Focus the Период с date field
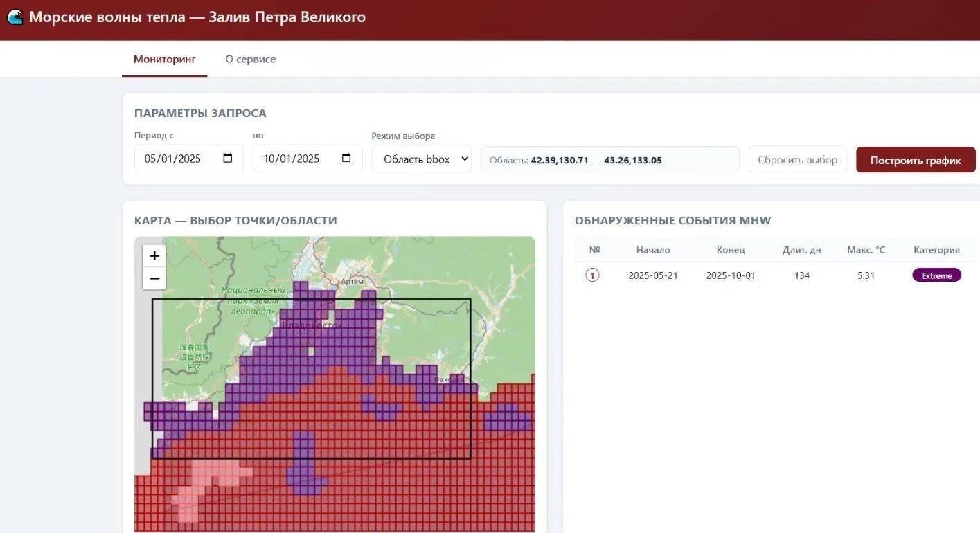Screen dimensions: 980x533 coord(188,159)
